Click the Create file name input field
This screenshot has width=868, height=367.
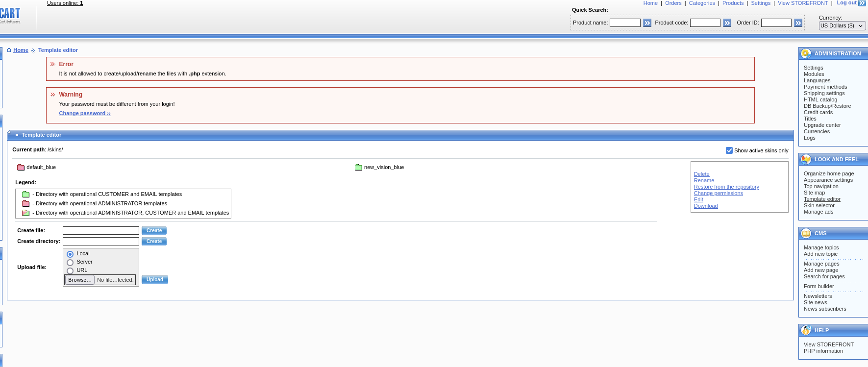[100, 230]
